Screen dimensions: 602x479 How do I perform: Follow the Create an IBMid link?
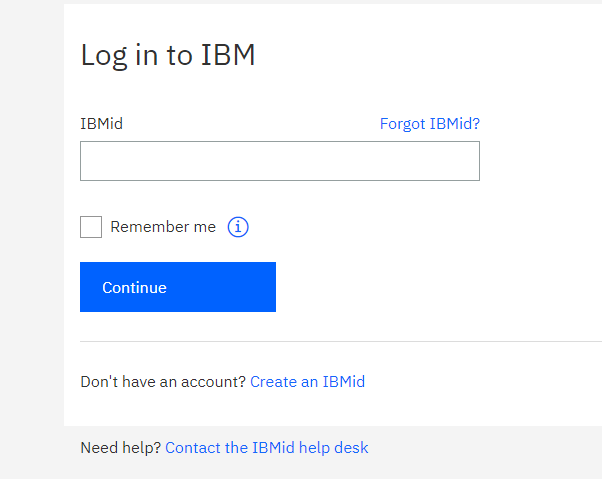point(308,382)
